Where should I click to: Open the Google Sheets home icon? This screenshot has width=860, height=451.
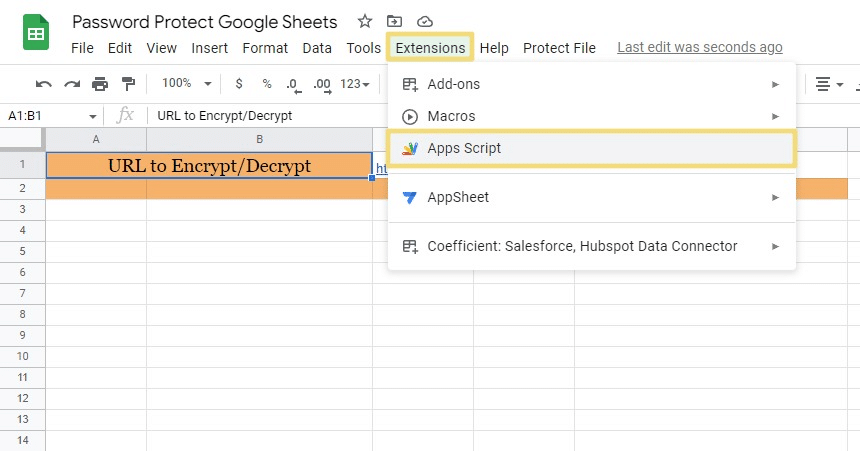pos(37,34)
